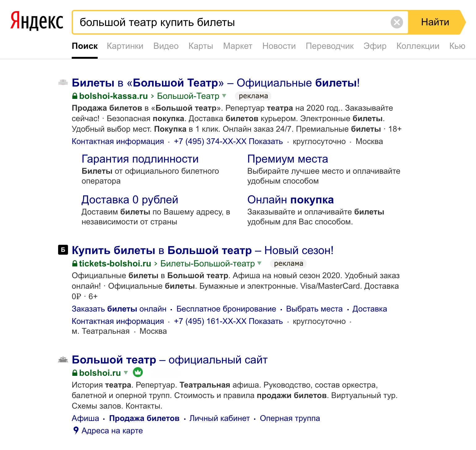Click the Билеты-Большой-театр breadcrumb
The image size is (476, 450).
(208, 264)
